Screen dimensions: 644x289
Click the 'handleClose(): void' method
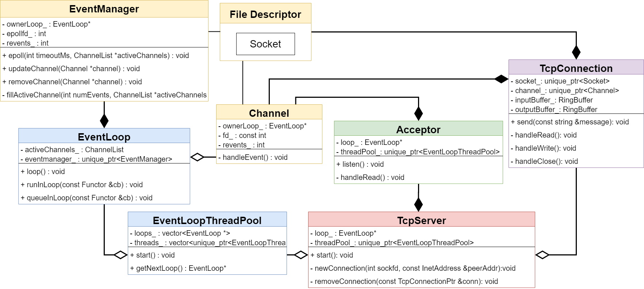tap(544, 162)
